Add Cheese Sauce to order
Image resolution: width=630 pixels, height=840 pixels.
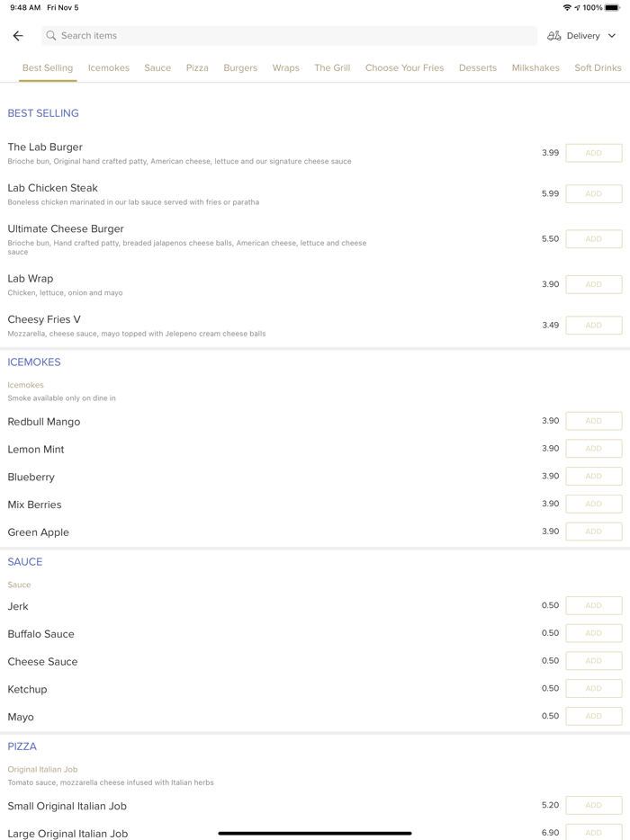click(593, 661)
